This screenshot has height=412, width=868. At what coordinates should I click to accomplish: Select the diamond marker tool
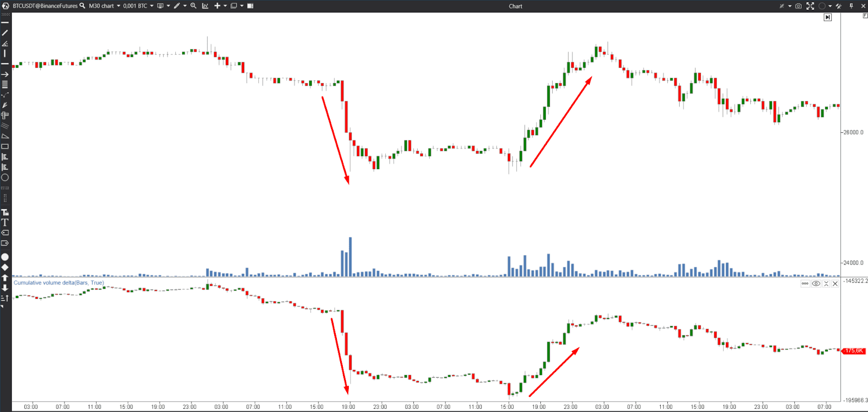(5, 267)
